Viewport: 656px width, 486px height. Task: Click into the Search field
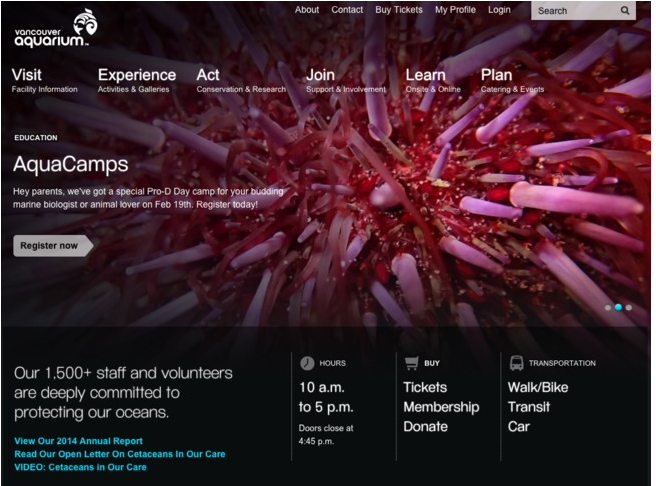click(575, 10)
